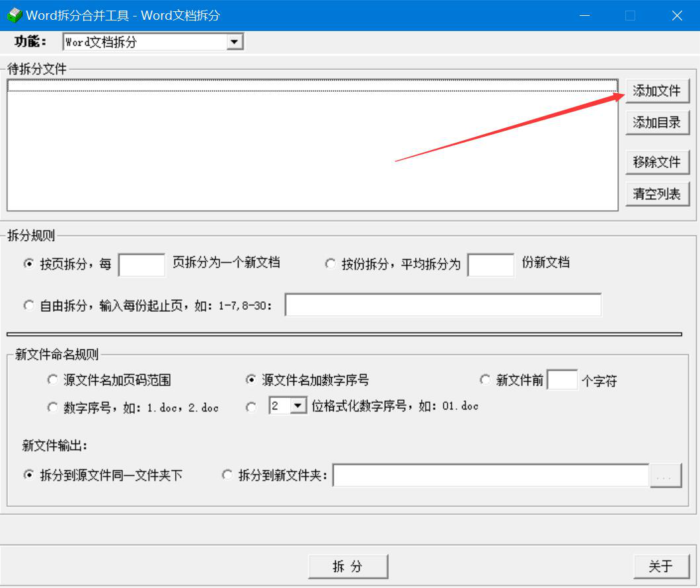700x588 pixels.
Task: Focus the new folder path input field
Action: [x=490, y=476]
